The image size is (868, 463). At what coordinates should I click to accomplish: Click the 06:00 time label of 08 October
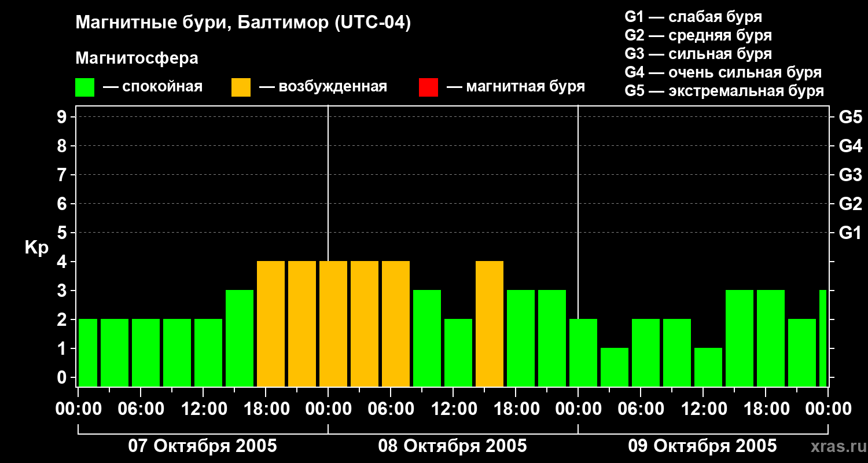pos(391,409)
